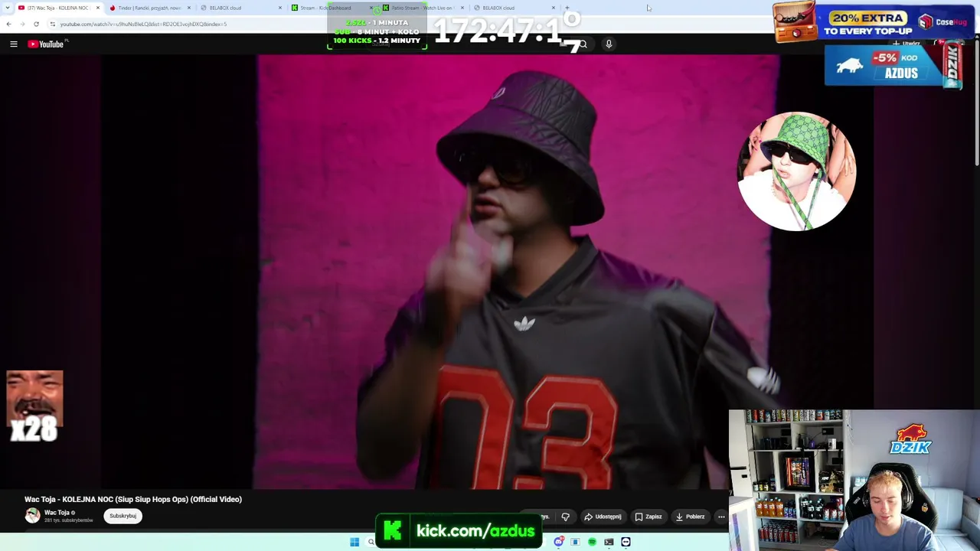
Task: Open the Windows Start menu
Action: tap(354, 542)
